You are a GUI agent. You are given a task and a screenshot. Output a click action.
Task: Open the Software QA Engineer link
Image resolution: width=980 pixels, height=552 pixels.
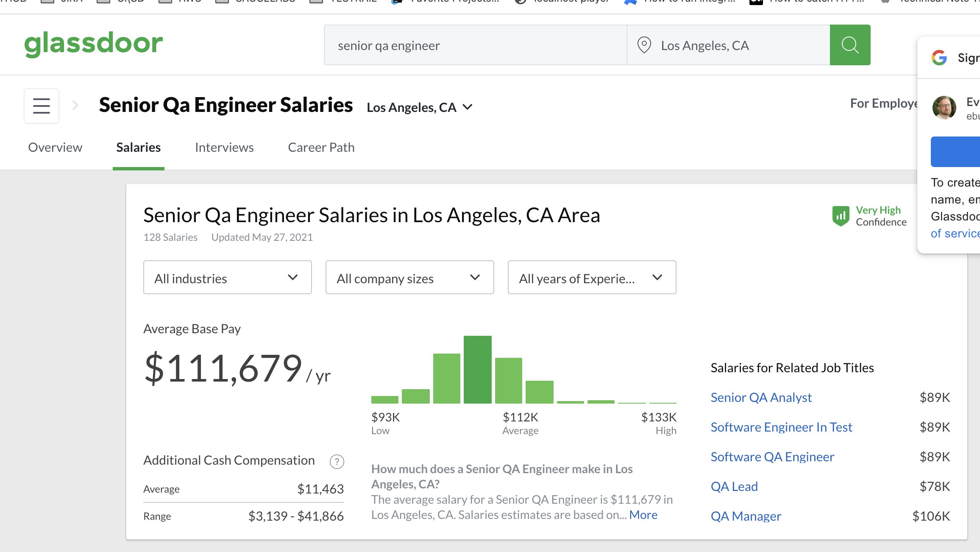pos(772,457)
